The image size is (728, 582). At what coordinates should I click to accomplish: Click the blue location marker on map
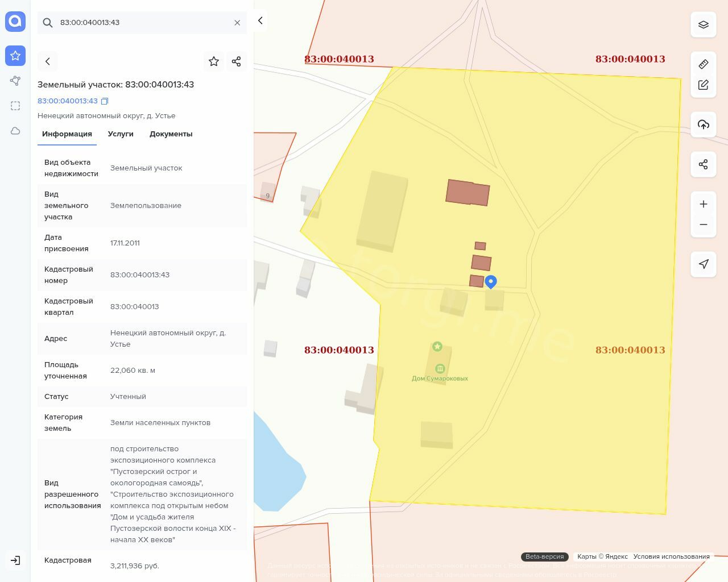(491, 281)
